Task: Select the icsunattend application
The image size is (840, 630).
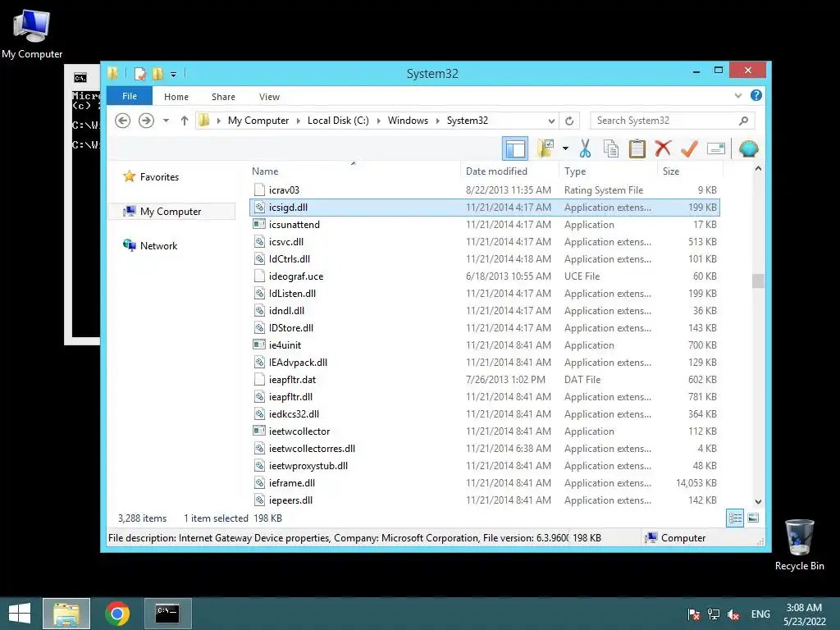Action: (484, 225)
